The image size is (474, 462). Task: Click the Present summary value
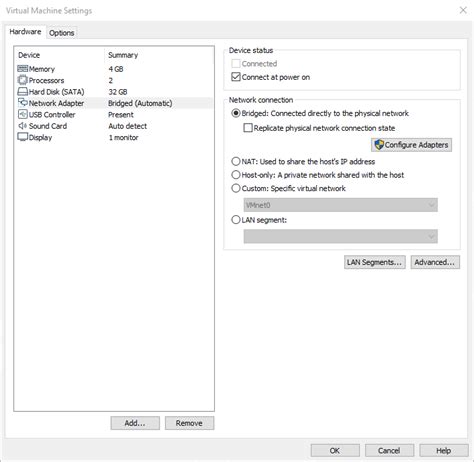(x=121, y=115)
